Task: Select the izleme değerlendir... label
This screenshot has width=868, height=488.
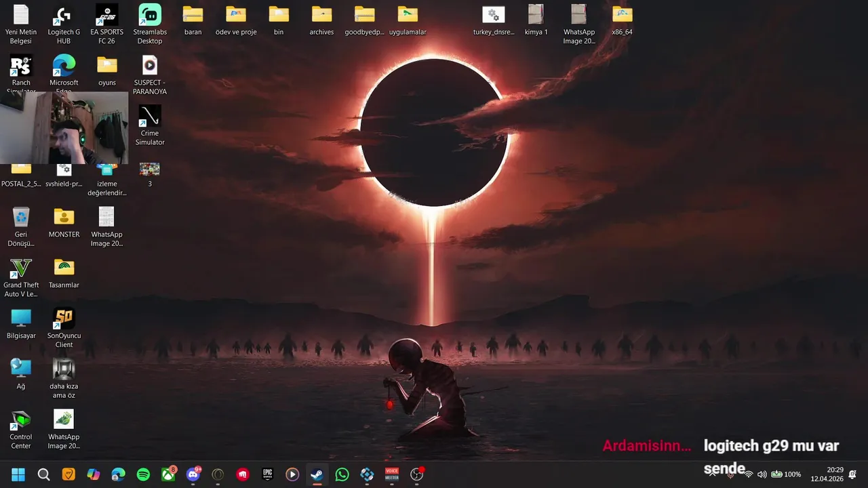Action: pos(106,188)
